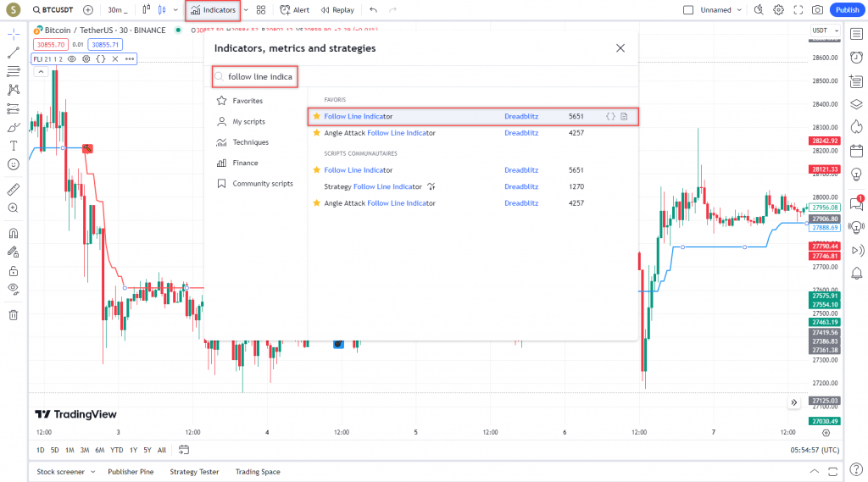Viewport: 868px width, 482px height.
Task: Open the economic calendar panel
Action: coord(856,151)
